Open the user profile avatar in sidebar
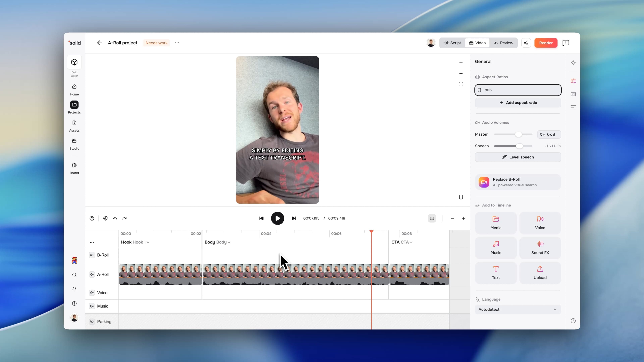The width and height of the screenshot is (644, 362). [x=74, y=318]
